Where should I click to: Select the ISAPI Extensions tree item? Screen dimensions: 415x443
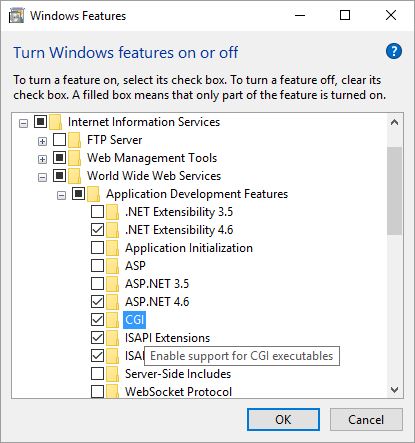tap(167, 338)
